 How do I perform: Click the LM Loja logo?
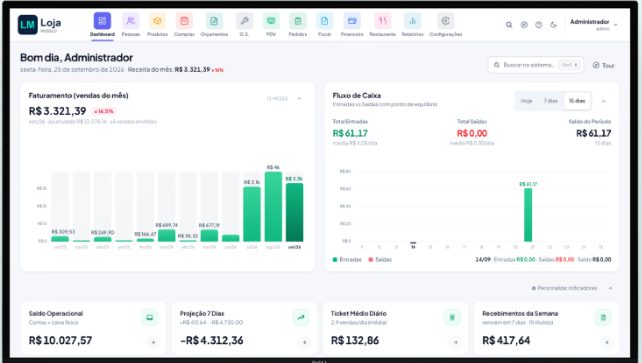click(39, 25)
